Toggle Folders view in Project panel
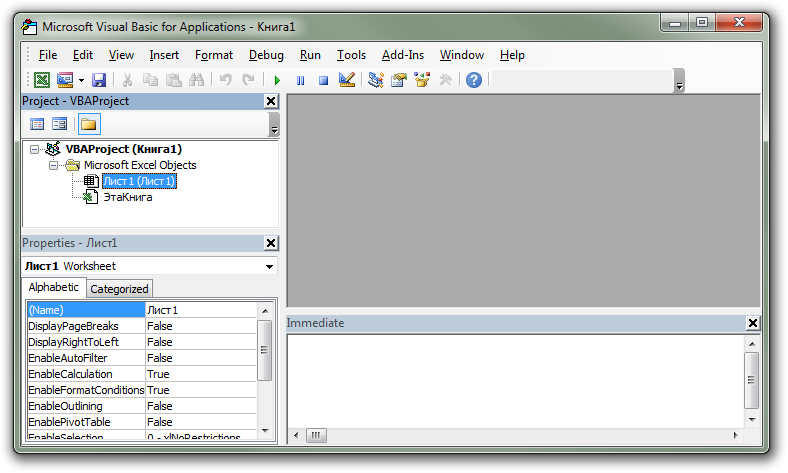Image resolution: width=788 pixels, height=473 pixels. tap(89, 124)
